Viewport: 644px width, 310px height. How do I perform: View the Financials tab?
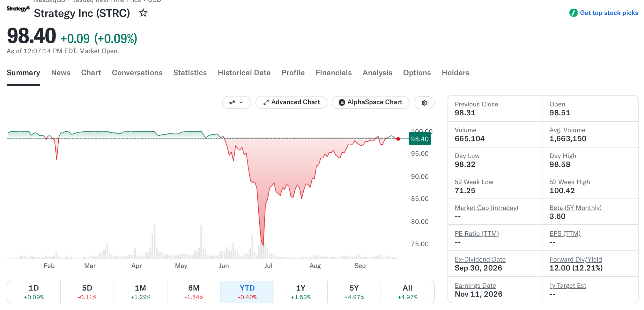(x=334, y=73)
